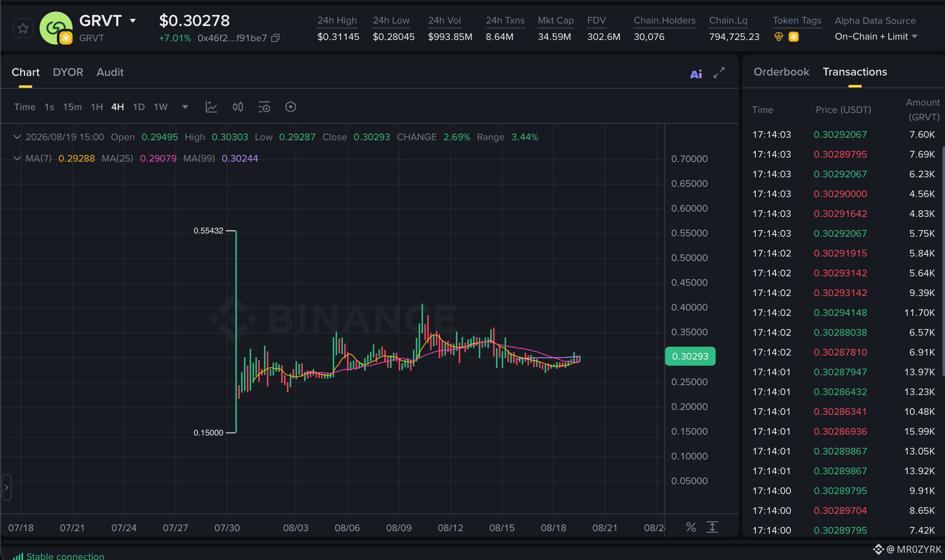Click the Amount (GRVT) column header
Image resolution: width=945 pixels, height=560 pixels.
tap(923, 110)
